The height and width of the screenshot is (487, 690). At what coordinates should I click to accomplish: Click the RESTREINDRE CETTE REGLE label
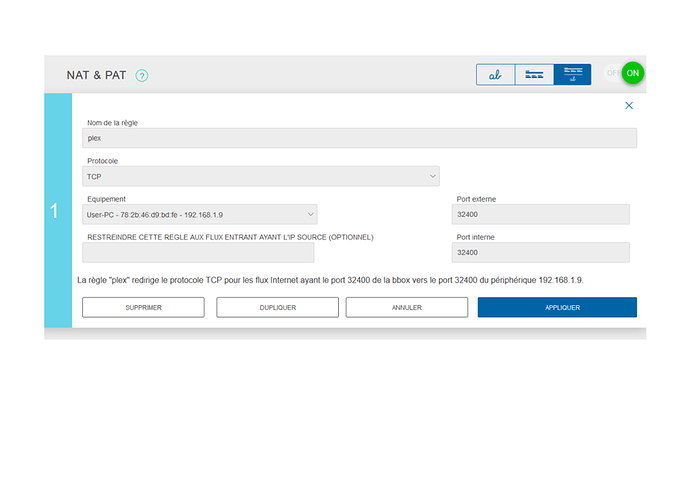[x=230, y=237]
